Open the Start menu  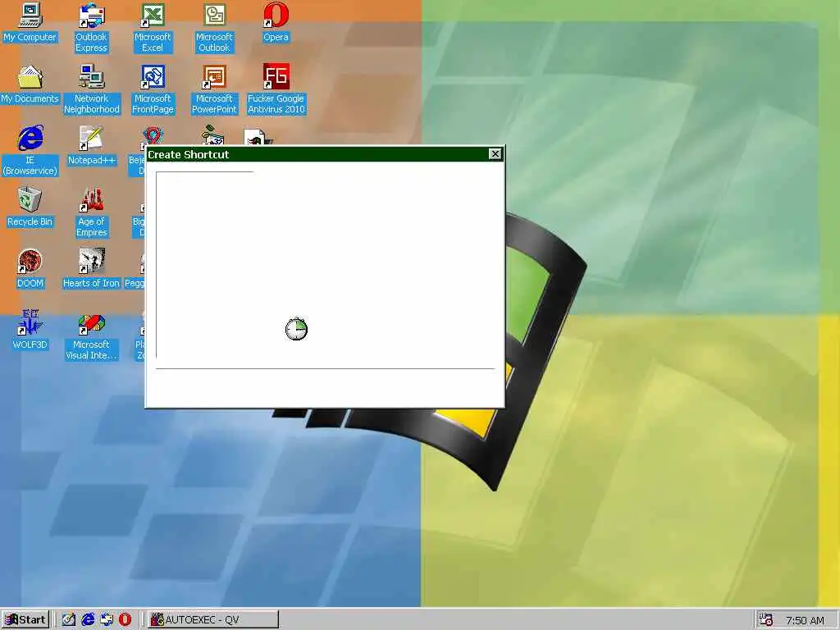click(25, 620)
